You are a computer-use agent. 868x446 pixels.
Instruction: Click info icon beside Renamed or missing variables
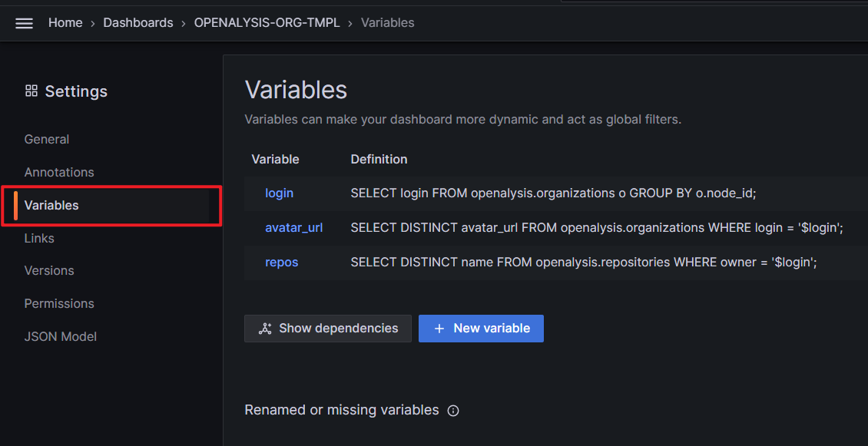point(453,411)
